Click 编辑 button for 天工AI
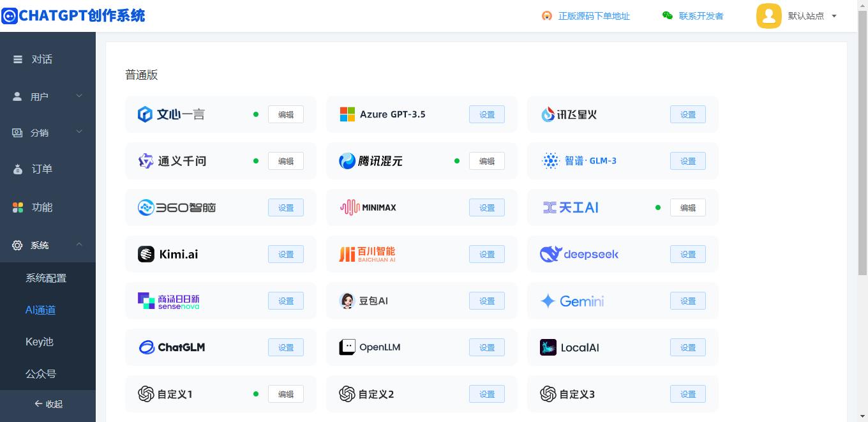The width and height of the screenshot is (868, 422). (688, 208)
